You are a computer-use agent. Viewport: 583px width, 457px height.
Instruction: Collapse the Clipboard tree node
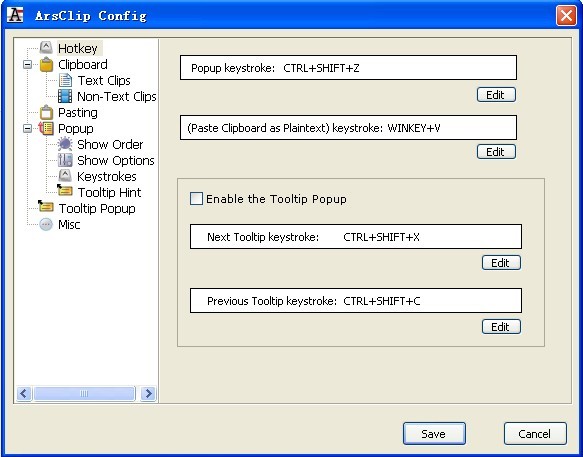click(x=27, y=65)
